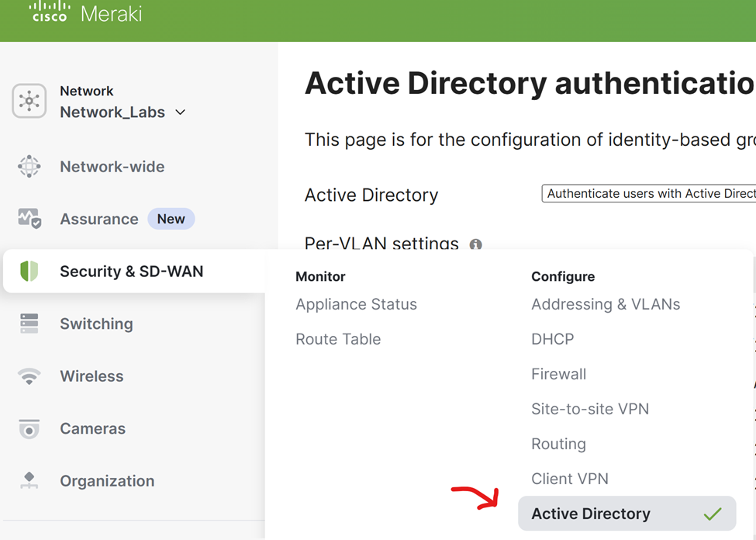Image resolution: width=756 pixels, height=540 pixels.
Task: Open the Cameras menu
Action: (92, 428)
